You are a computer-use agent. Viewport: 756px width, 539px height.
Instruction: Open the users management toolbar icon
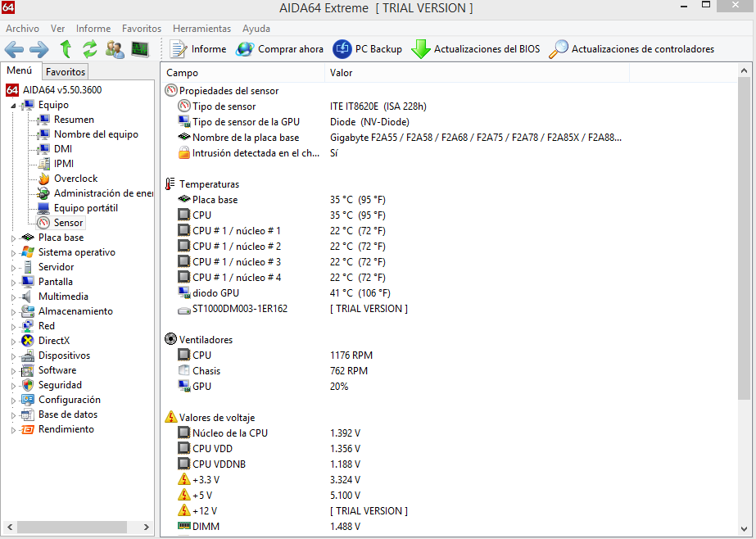coord(115,48)
